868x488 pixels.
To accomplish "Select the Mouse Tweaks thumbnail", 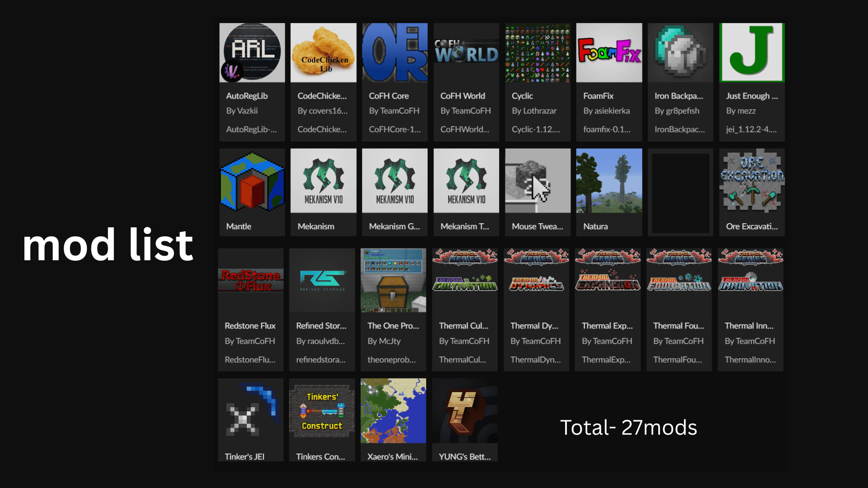I will point(537,181).
